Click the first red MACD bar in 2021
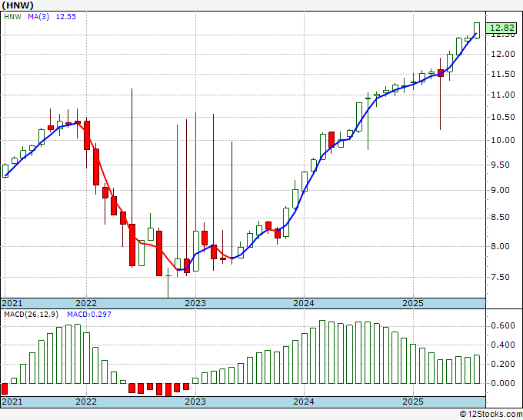523x420 pixels. pos(5,389)
